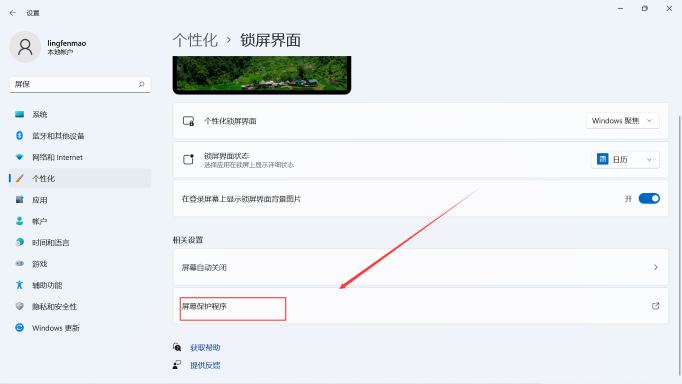682x384 pixels.
Task: Click the search magnifier icon in sidebar
Action: click(141, 84)
